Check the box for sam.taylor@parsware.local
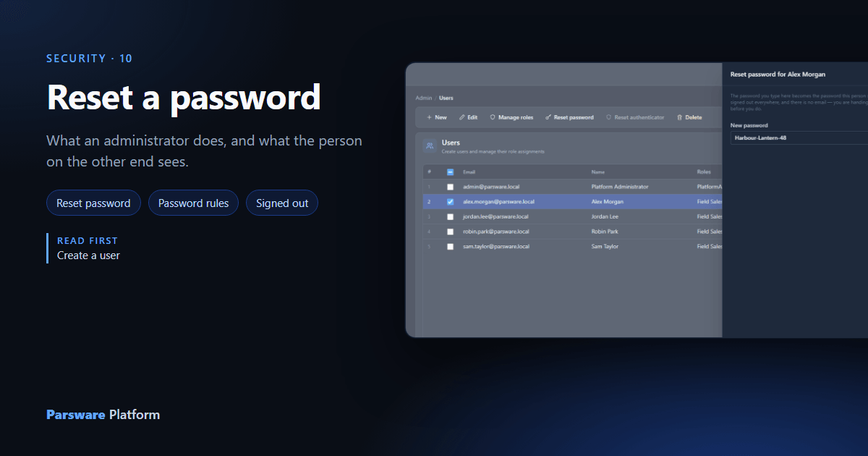The width and height of the screenshot is (868, 456). 450,246
